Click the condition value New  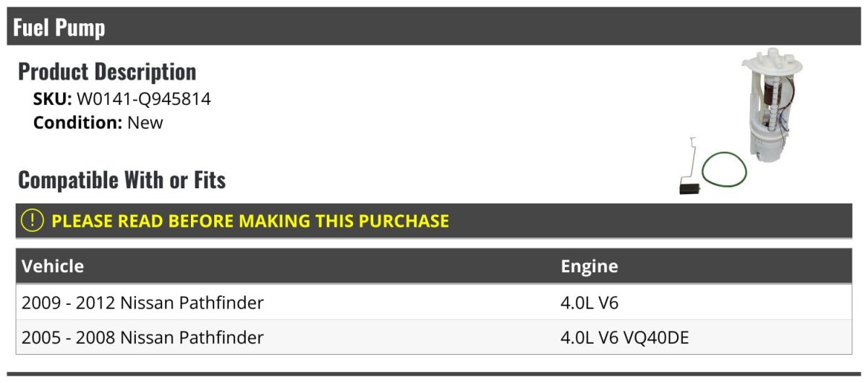tap(145, 122)
